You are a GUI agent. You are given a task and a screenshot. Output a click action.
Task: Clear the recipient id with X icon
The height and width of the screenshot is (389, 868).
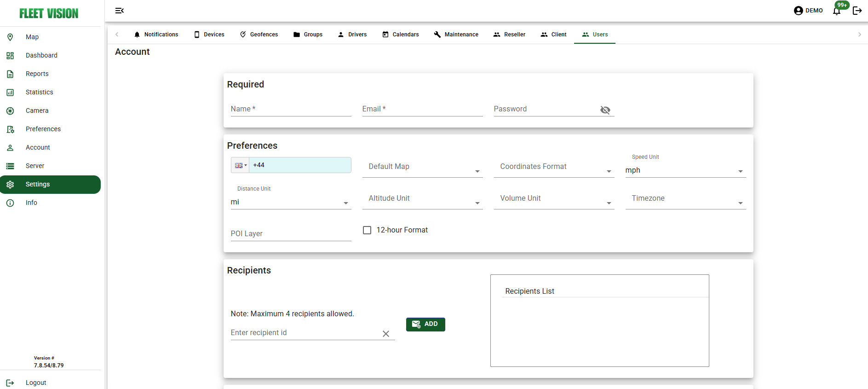[x=386, y=334]
